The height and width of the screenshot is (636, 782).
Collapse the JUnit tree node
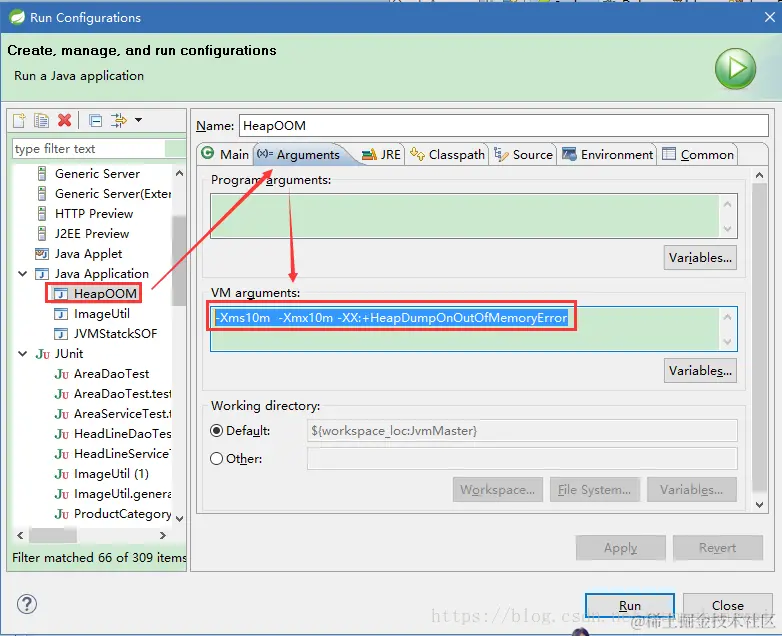coord(22,354)
